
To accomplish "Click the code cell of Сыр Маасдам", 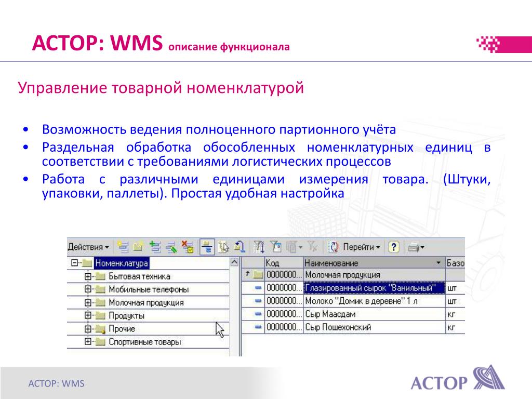I will [x=284, y=314].
